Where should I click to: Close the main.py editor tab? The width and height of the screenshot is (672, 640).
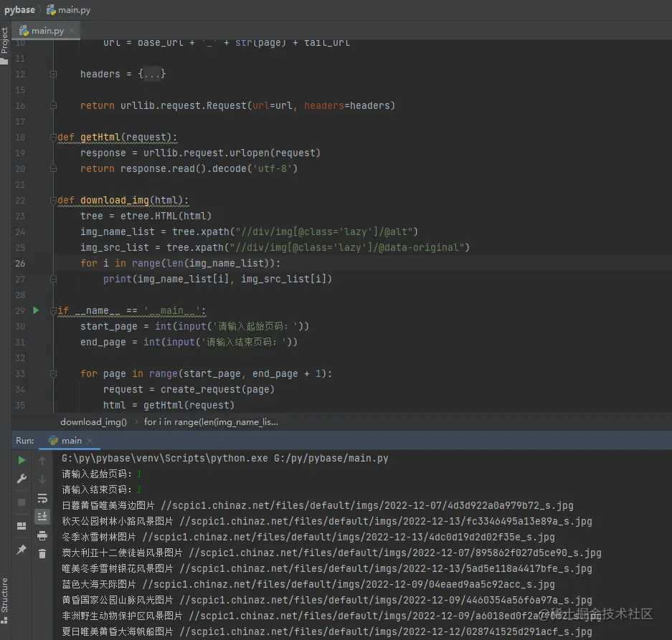pos(72,30)
